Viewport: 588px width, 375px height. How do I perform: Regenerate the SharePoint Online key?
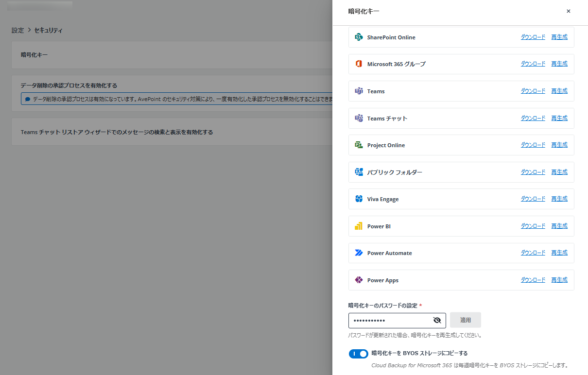pyautogui.click(x=559, y=37)
